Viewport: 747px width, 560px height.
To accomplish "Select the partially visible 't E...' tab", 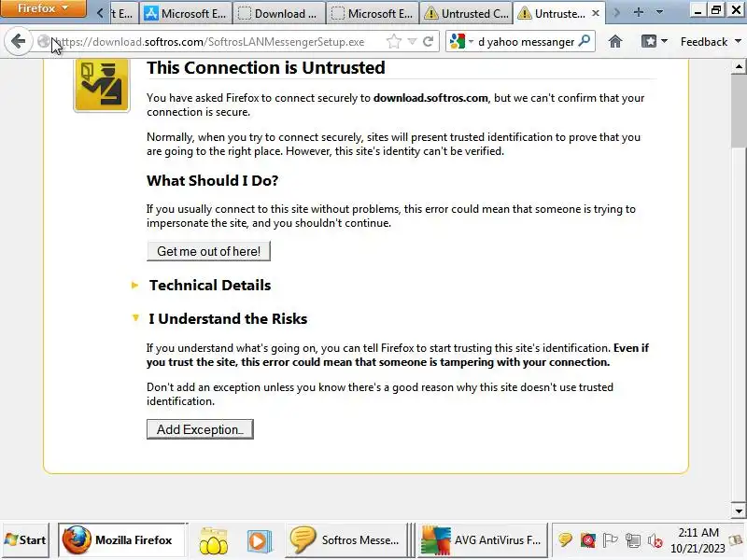I will click(x=123, y=13).
